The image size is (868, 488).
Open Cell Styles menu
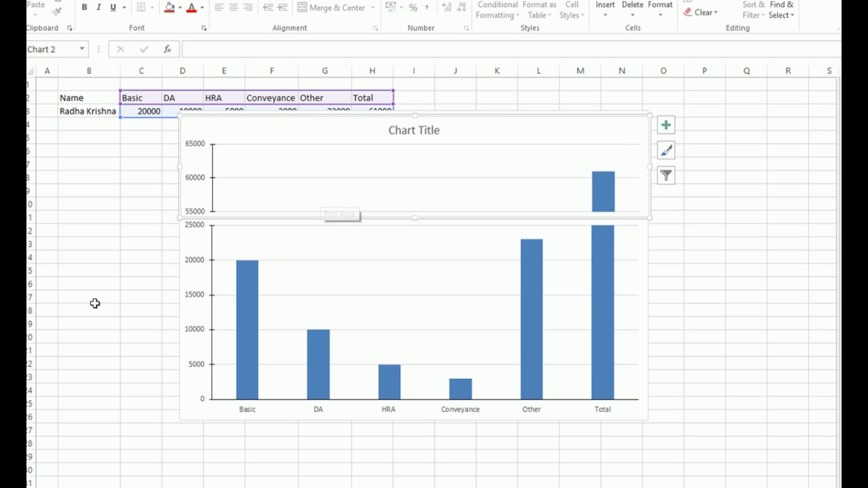(x=572, y=9)
